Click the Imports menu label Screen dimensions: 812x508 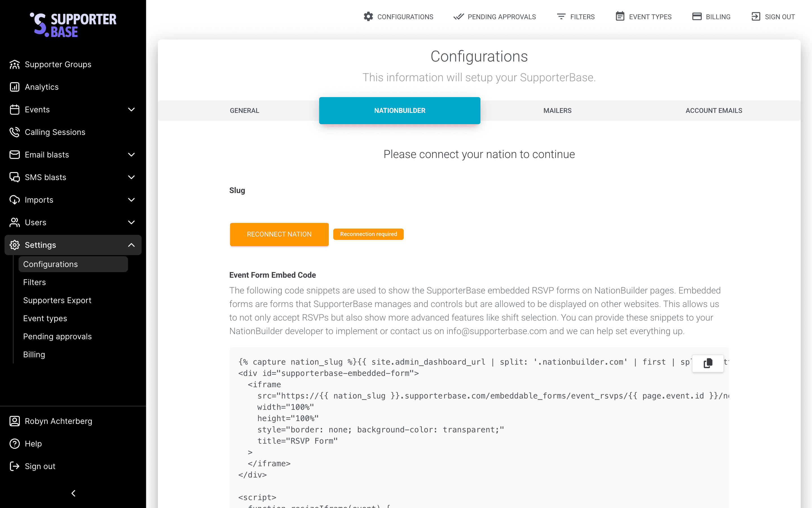click(x=39, y=200)
